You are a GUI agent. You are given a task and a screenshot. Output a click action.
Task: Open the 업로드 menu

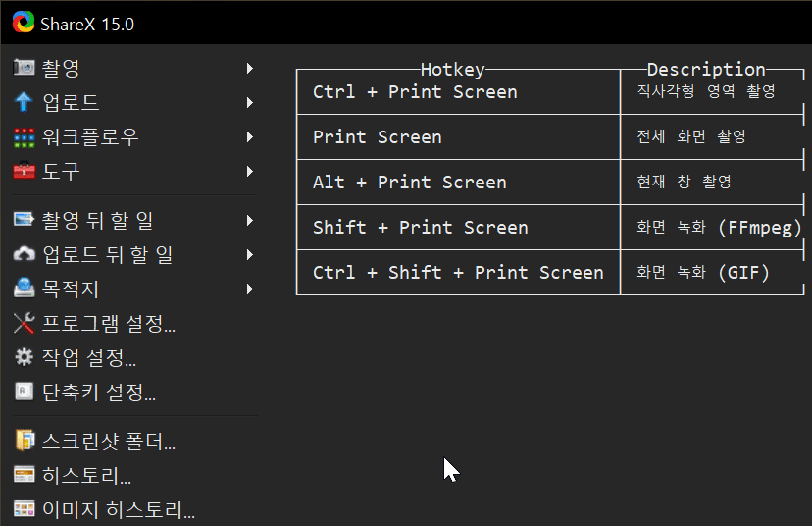[134, 102]
